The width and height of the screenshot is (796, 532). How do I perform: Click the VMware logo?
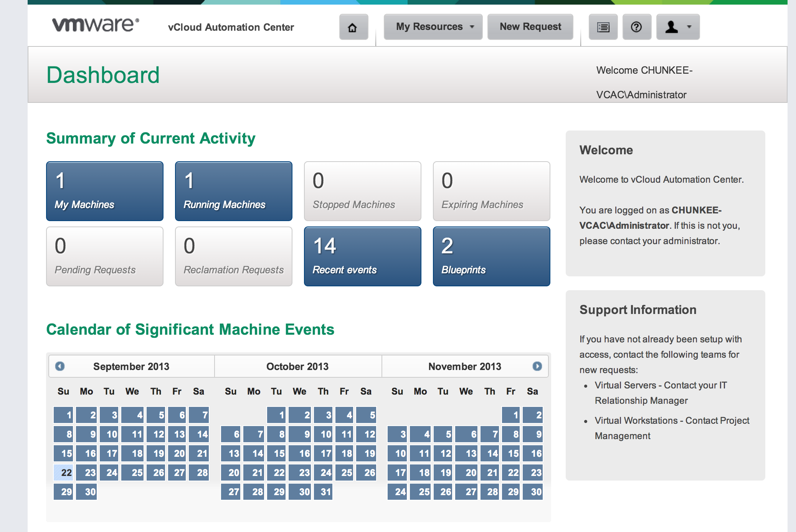pyautogui.click(x=96, y=25)
